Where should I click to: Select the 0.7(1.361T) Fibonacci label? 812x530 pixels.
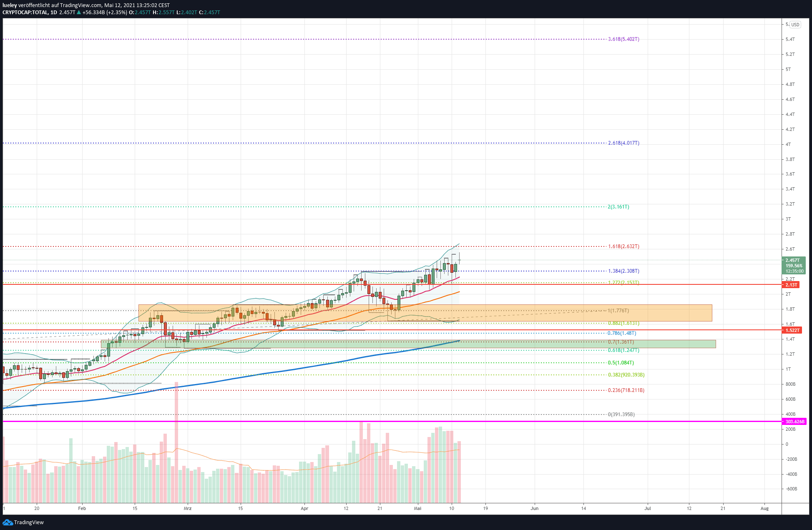621,342
